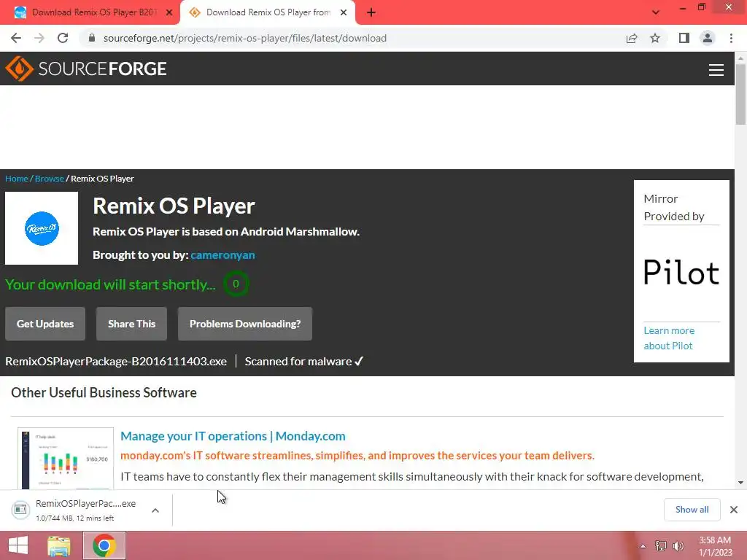The height and width of the screenshot is (560, 747).
Task: Click the RemixOSPlayerPac....exe download item
Action: point(86,510)
